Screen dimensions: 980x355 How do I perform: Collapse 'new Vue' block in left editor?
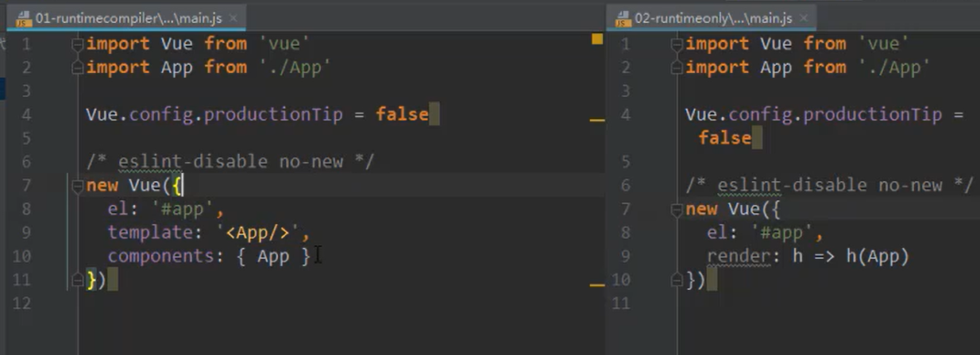77,186
